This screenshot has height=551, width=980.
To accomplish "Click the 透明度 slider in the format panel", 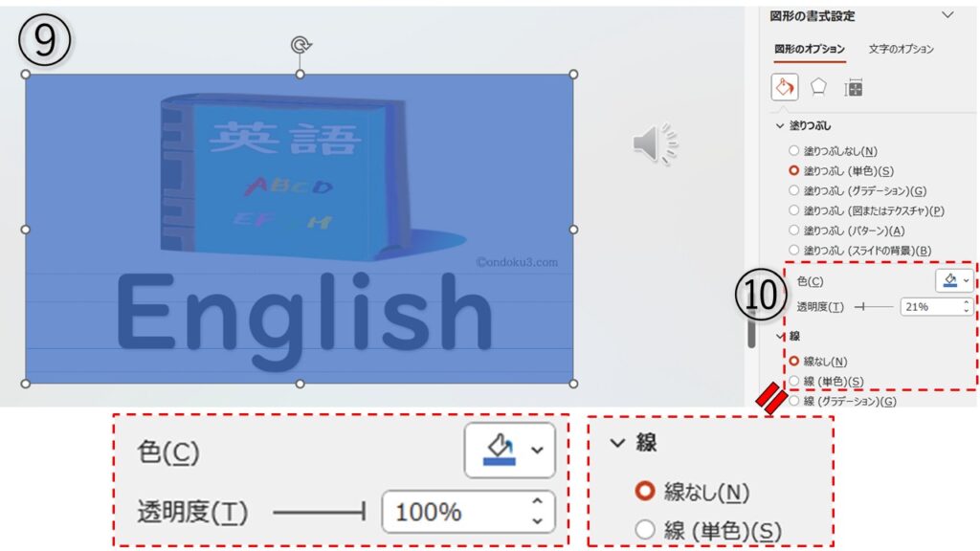I will click(x=874, y=307).
